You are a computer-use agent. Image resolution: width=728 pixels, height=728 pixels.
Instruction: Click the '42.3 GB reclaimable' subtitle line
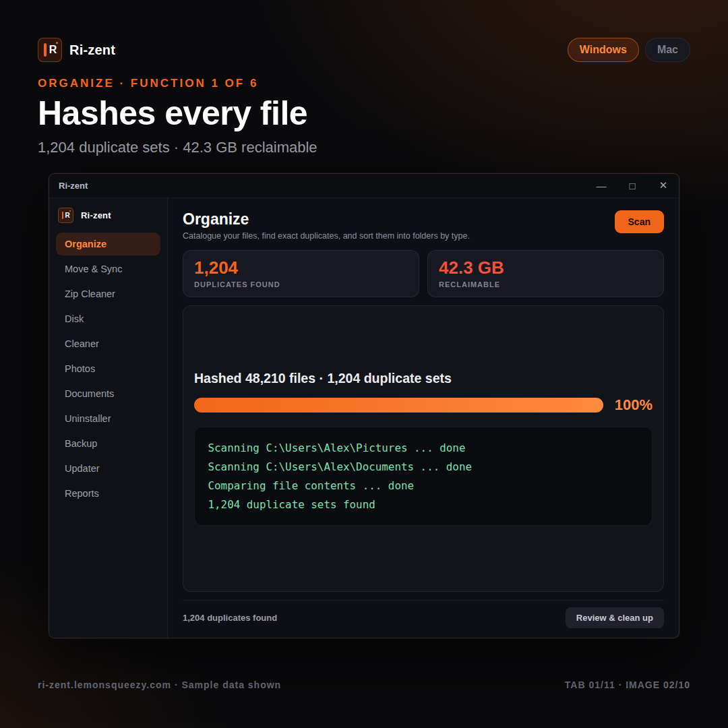click(177, 148)
